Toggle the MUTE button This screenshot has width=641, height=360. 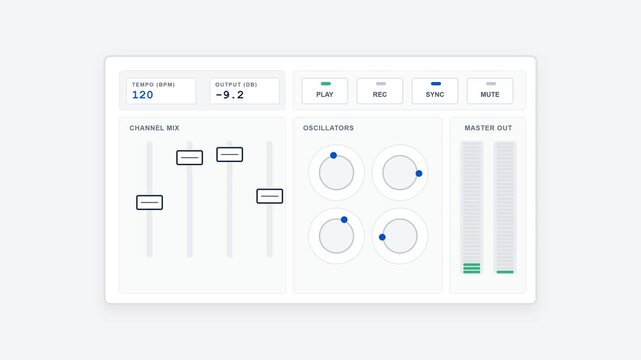(x=490, y=91)
